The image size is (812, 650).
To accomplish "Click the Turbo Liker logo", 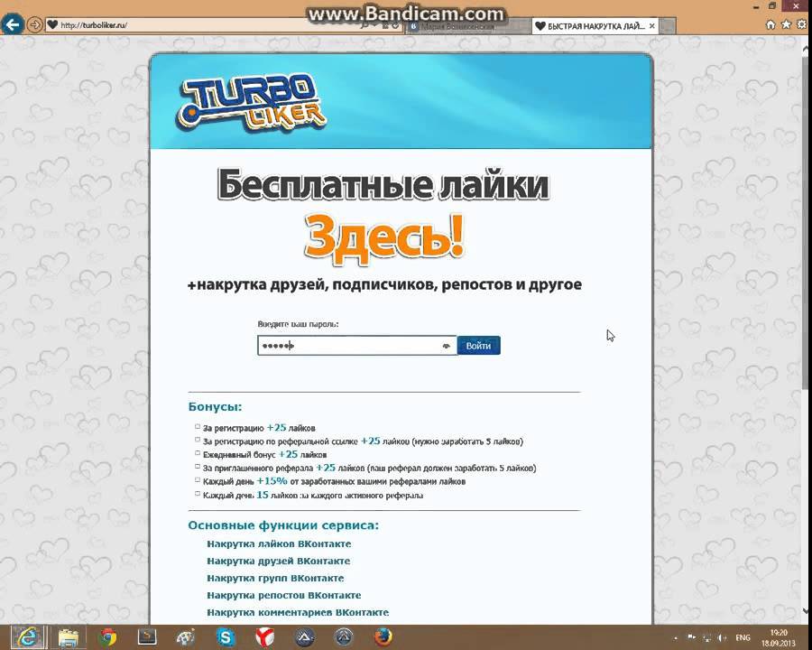I will [251, 102].
